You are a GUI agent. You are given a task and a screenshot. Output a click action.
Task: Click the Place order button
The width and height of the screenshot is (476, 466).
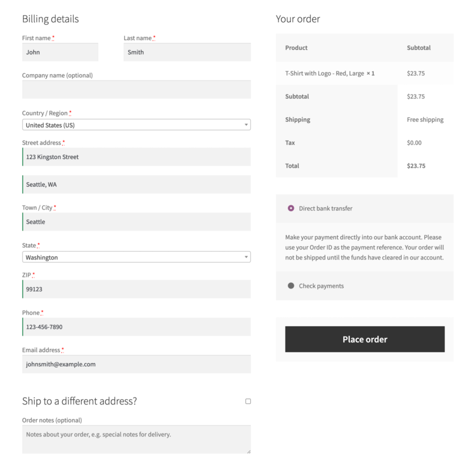click(365, 339)
